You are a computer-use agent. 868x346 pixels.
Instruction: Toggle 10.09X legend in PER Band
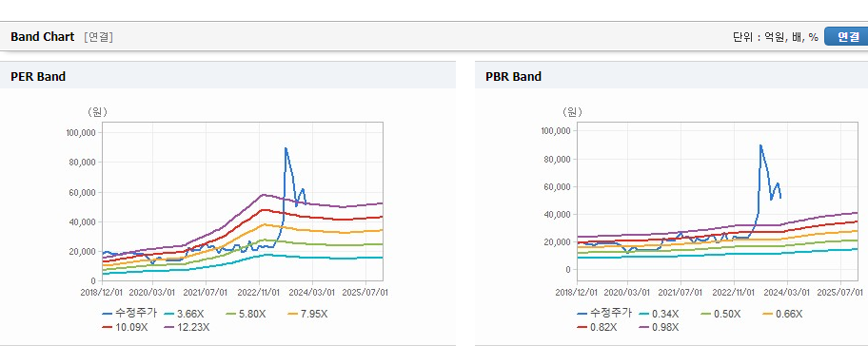pyautogui.click(x=126, y=327)
